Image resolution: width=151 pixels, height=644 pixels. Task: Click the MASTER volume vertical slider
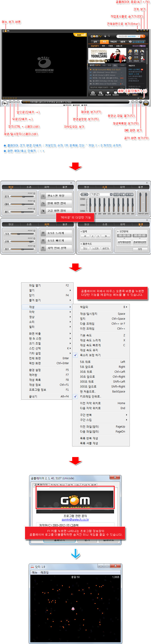tap(141, 203)
